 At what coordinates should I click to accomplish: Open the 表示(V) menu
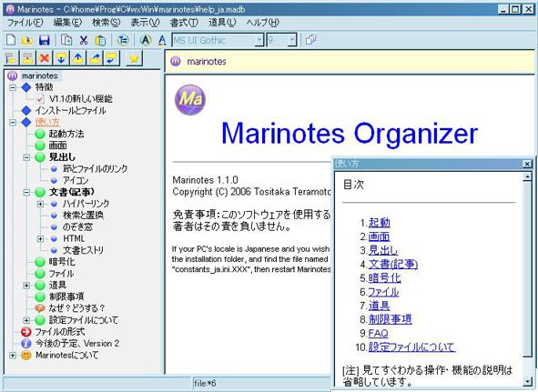tap(145, 23)
